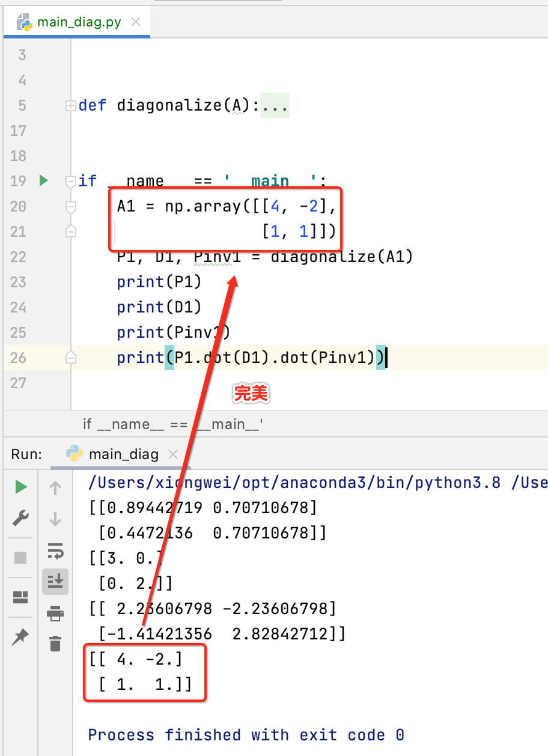Run the script from gutter arrow at line 19

43,180
